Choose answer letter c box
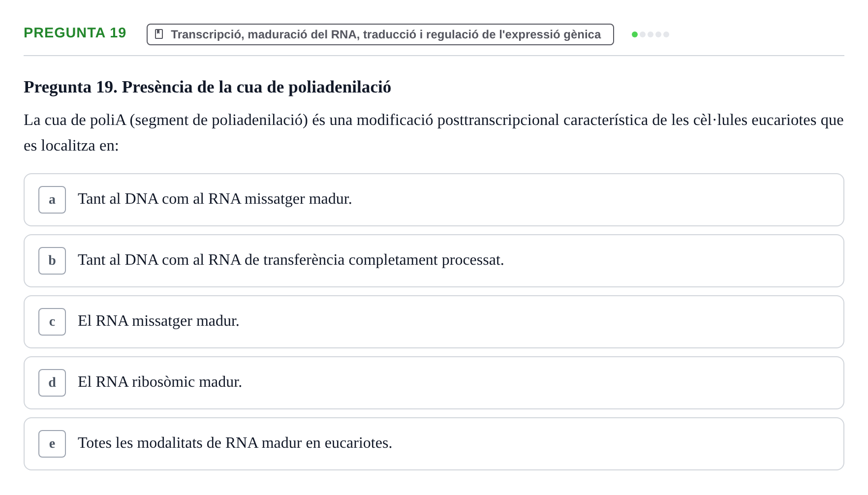 (x=52, y=322)
